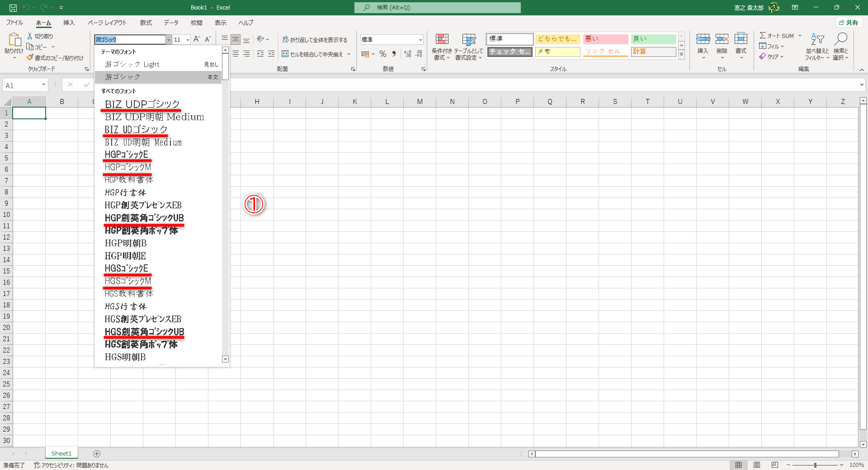Click the font name input field
This screenshot has width=868, height=470.
coord(130,40)
